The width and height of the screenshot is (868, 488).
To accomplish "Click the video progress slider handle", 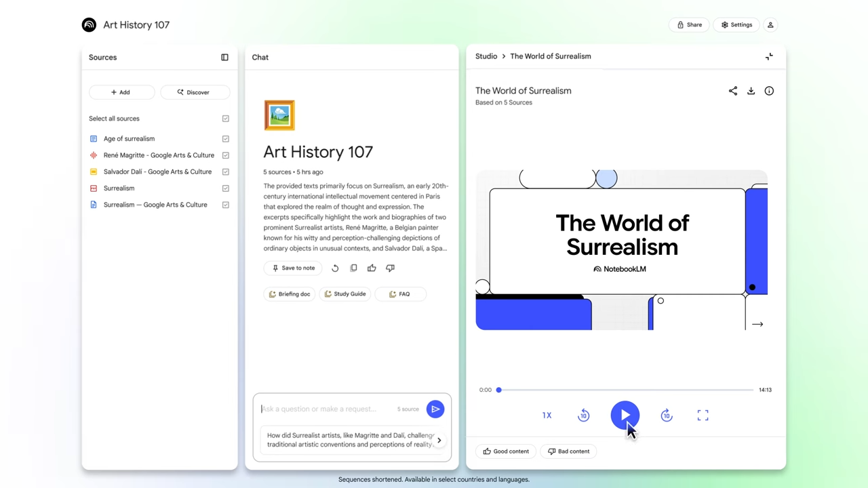I will tap(498, 390).
